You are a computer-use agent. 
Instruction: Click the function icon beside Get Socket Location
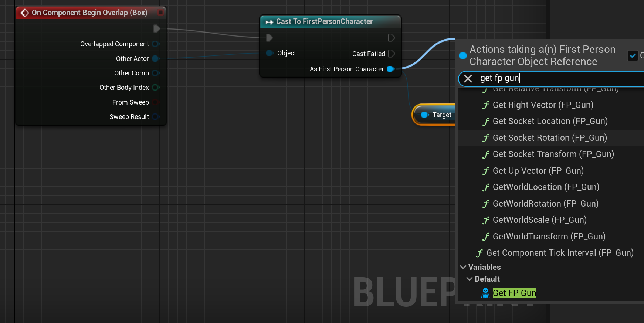[486, 122]
